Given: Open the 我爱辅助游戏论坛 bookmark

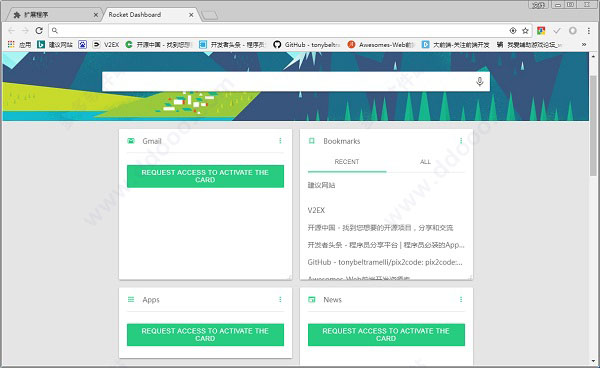Looking at the screenshot, I should [529, 45].
